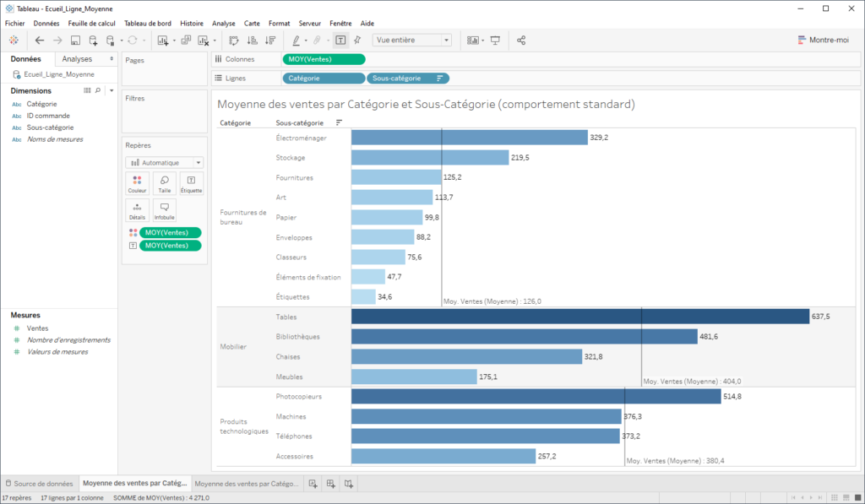
Task: Add a new story tab
Action: pyautogui.click(x=349, y=484)
